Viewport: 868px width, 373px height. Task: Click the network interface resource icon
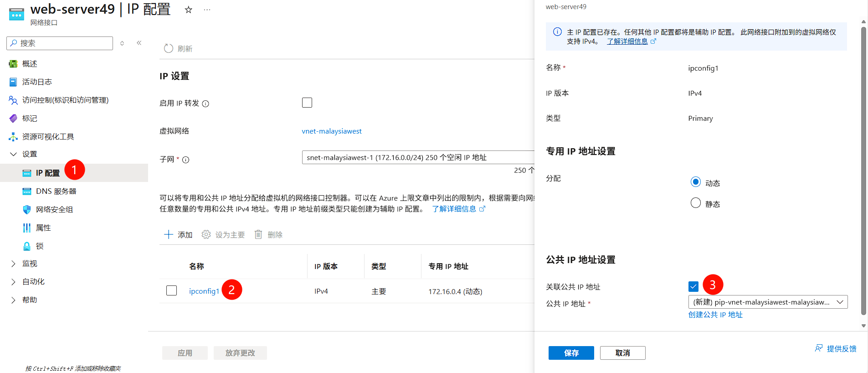tap(16, 14)
